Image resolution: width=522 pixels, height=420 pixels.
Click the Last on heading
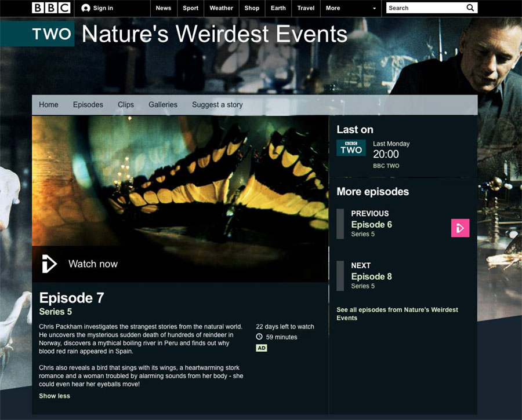pyautogui.click(x=355, y=129)
